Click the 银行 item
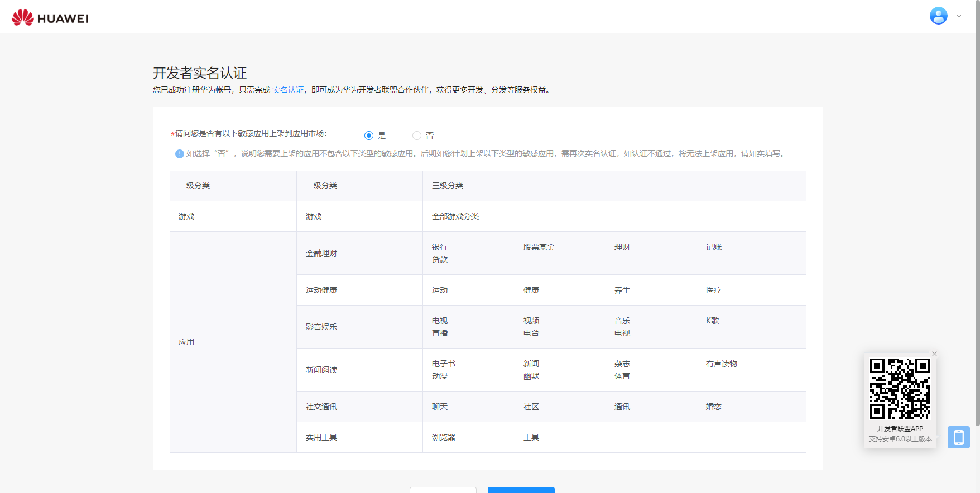980x493 pixels. (x=440, y=247)
